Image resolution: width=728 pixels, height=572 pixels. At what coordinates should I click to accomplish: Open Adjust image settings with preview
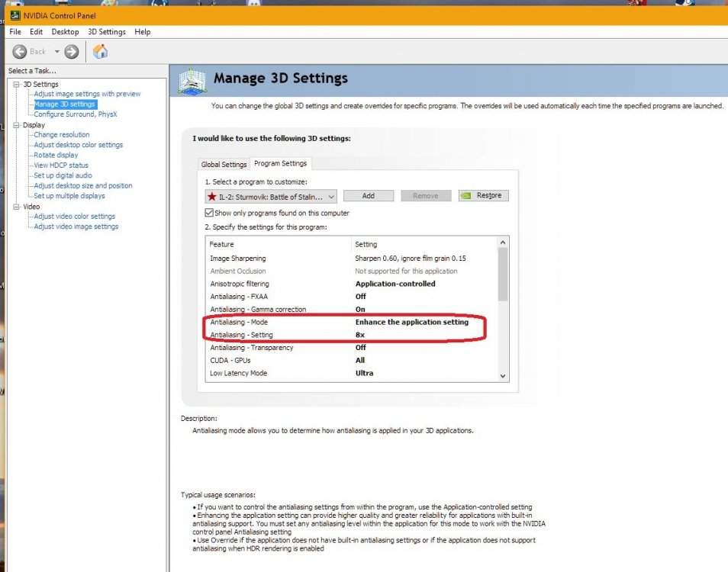coord(87,94)
